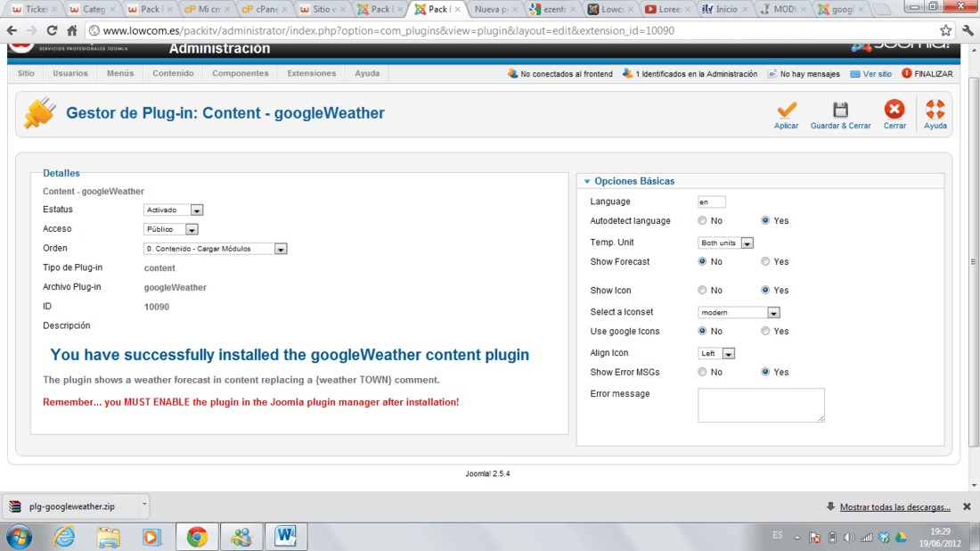This screenshot has width=980, height=551.
Task: Click the ES language indicator in tray
Action: click(777, 535)
